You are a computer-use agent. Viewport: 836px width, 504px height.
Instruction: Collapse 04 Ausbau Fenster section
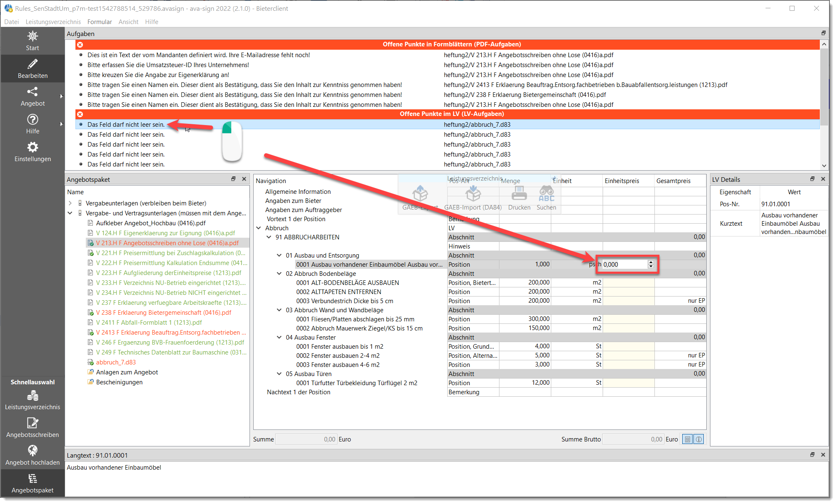279,338
